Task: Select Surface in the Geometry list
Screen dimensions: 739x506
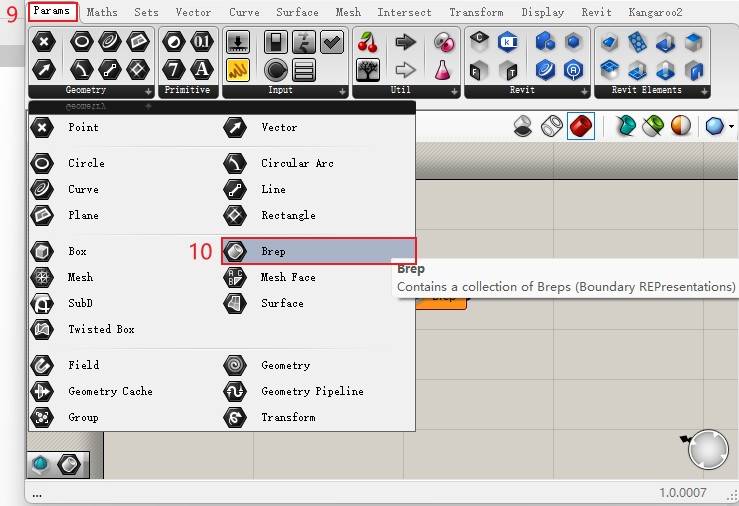Action: (x=319, y=303)
